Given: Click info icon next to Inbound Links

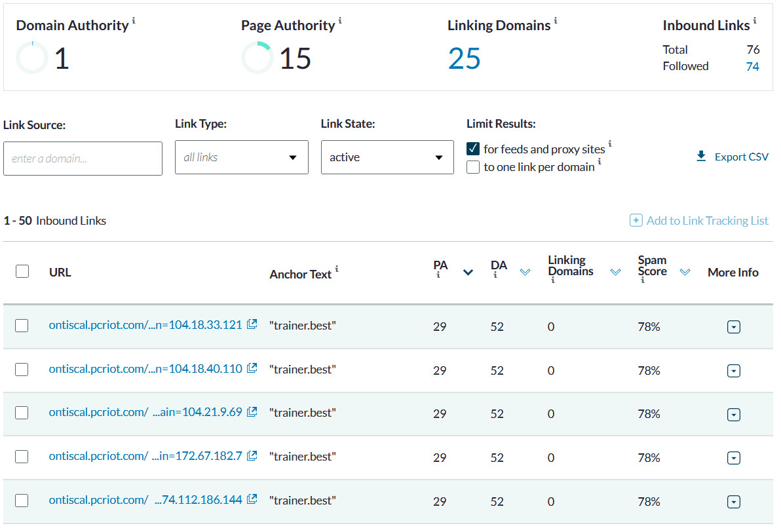Looking at the screenshot, I should click(755, 21).
